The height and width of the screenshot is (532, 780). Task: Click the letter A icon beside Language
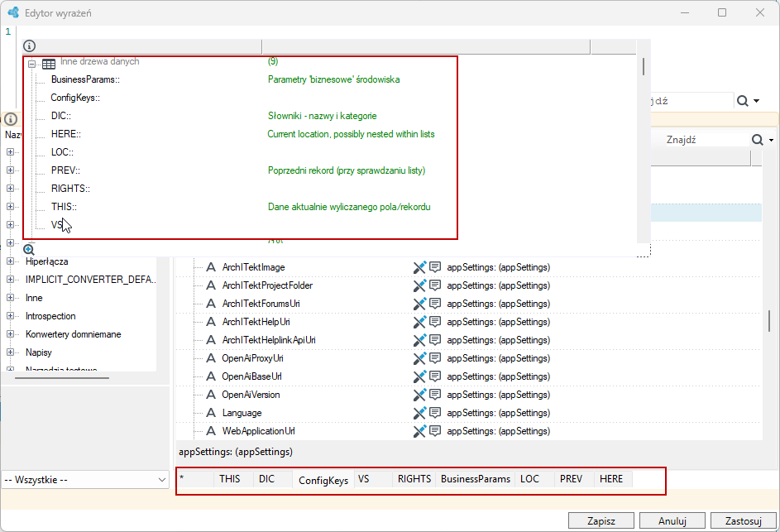[x=212, y=413]
